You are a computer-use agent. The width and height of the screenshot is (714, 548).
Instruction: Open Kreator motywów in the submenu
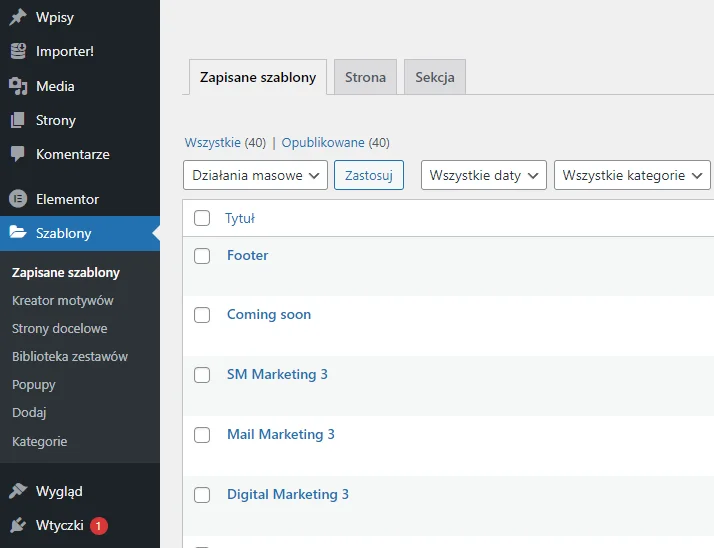pos(63,301)
